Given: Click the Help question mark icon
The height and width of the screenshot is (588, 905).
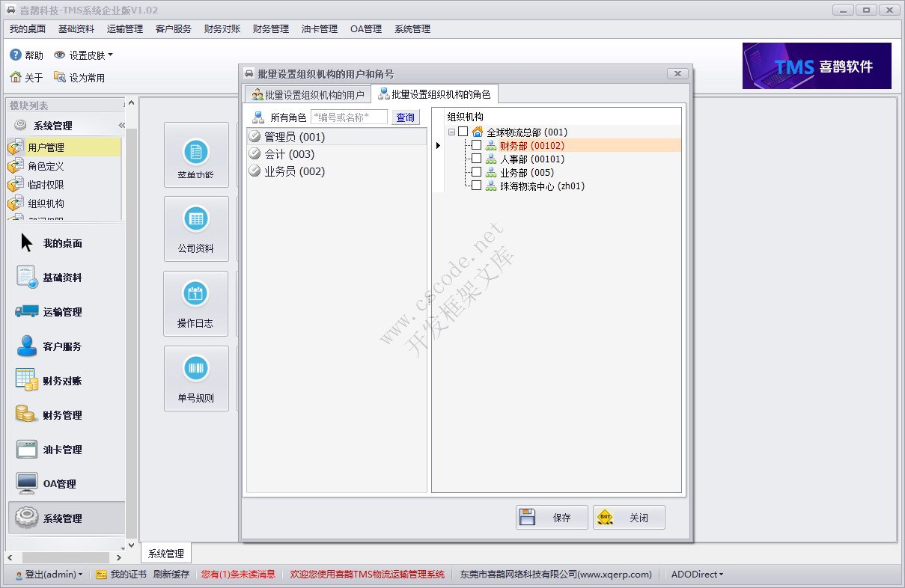Looking at the screenshot, I should tap(15, 55).
